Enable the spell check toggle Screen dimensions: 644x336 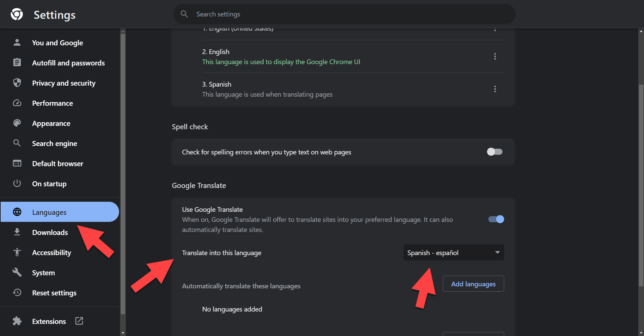(495, 152)
